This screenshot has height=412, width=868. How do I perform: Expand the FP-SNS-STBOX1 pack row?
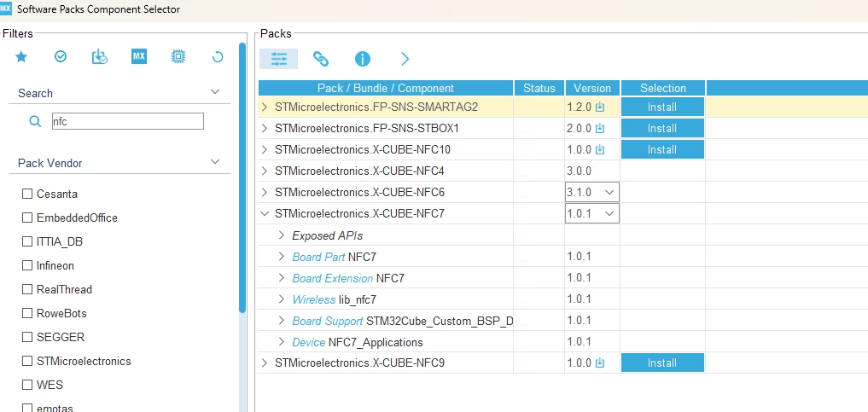coord(265,128)
